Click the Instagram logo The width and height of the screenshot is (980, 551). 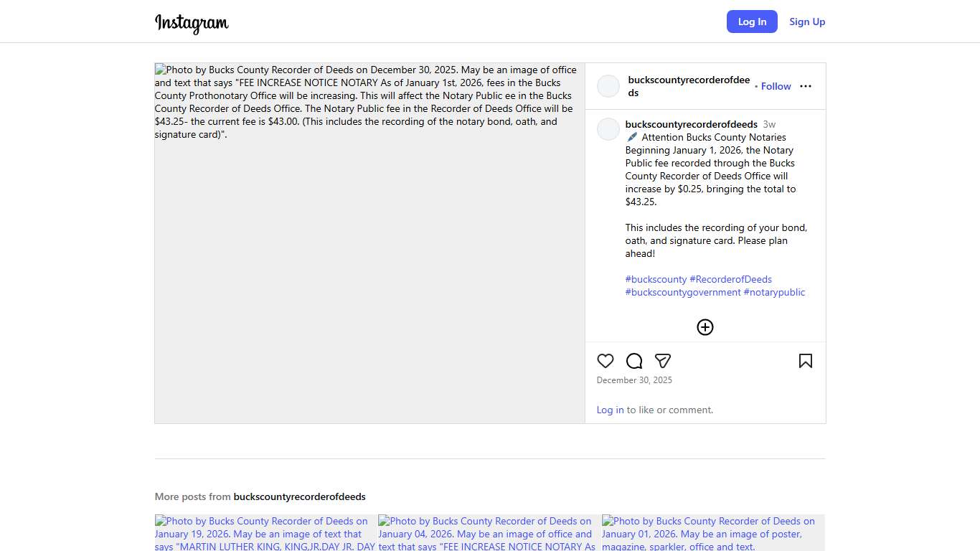click(192, 23)
